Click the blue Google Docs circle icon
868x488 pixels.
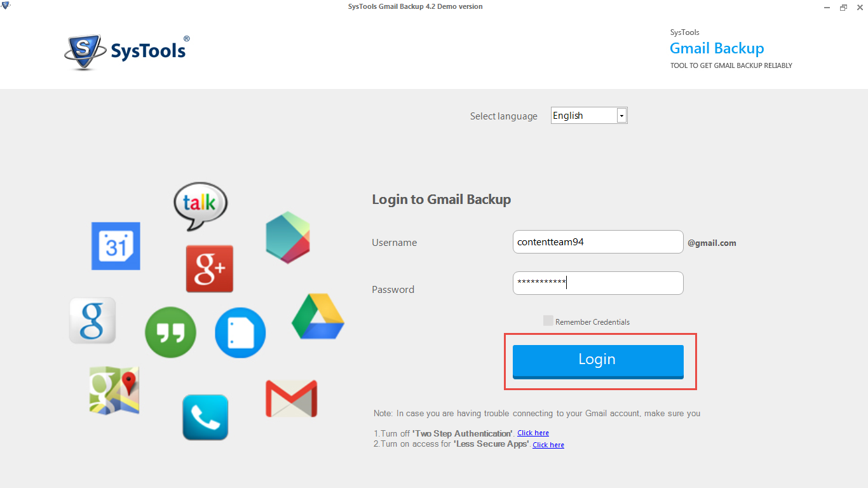240,333
